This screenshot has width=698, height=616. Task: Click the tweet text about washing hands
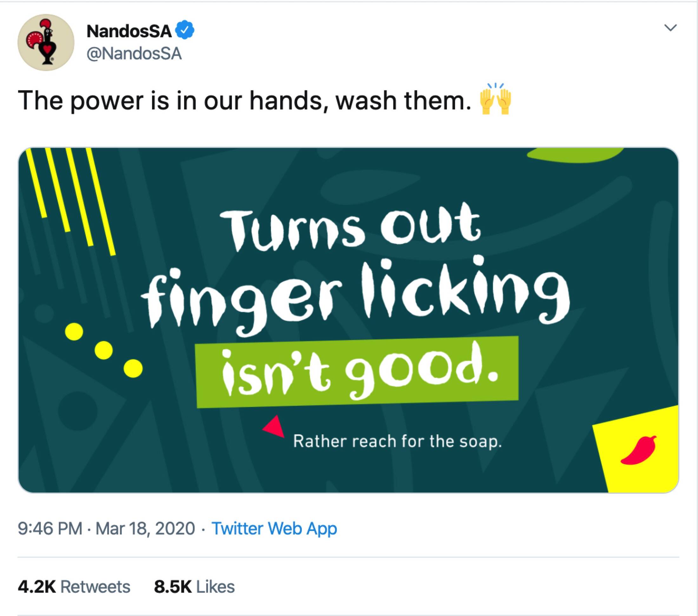click(244, 101)
